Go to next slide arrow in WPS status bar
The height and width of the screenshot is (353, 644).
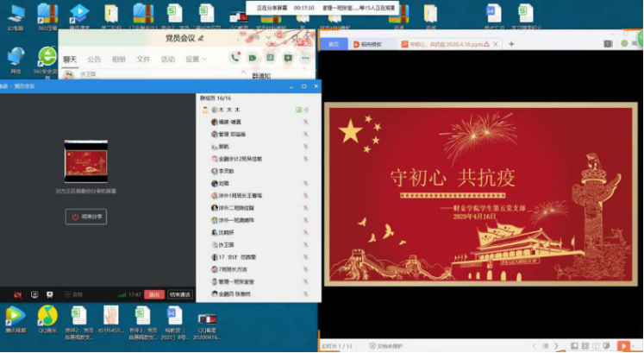(556, 346)
